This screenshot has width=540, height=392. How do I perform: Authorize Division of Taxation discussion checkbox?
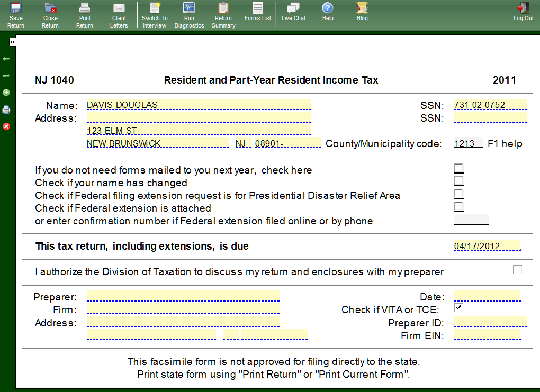pyautogui.click(x=517, y=270)
